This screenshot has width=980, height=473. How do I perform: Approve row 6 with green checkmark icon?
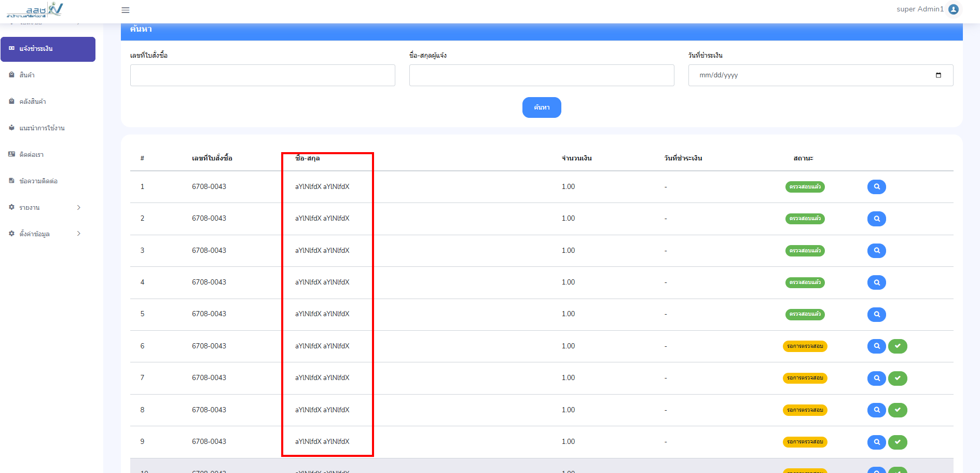(898, 346)
